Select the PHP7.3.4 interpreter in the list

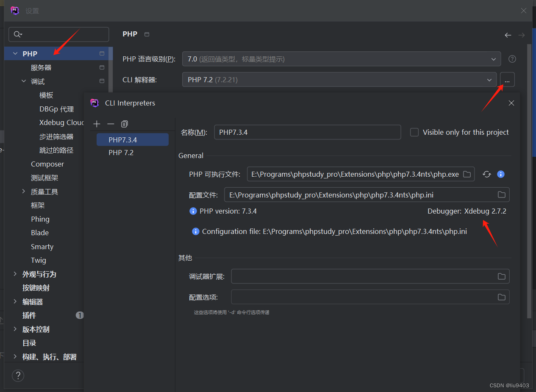click(132, 139)
